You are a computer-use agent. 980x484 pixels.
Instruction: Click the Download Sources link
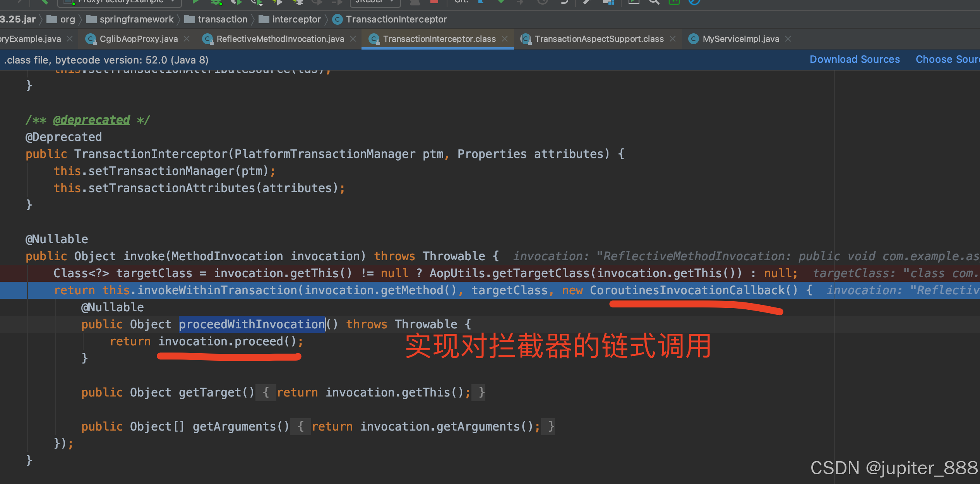pyautogui.click(x=855, y=60)
